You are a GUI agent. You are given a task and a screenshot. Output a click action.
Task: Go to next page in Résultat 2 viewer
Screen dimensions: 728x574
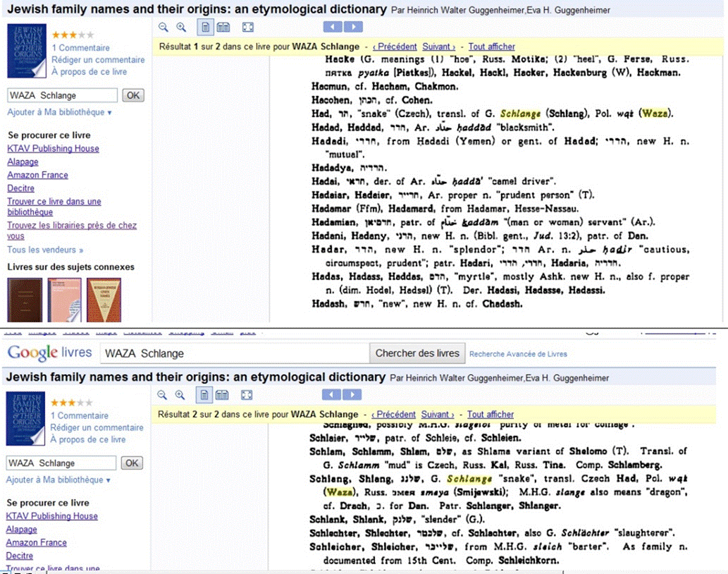pyautogui.click(x=352, y=395)
